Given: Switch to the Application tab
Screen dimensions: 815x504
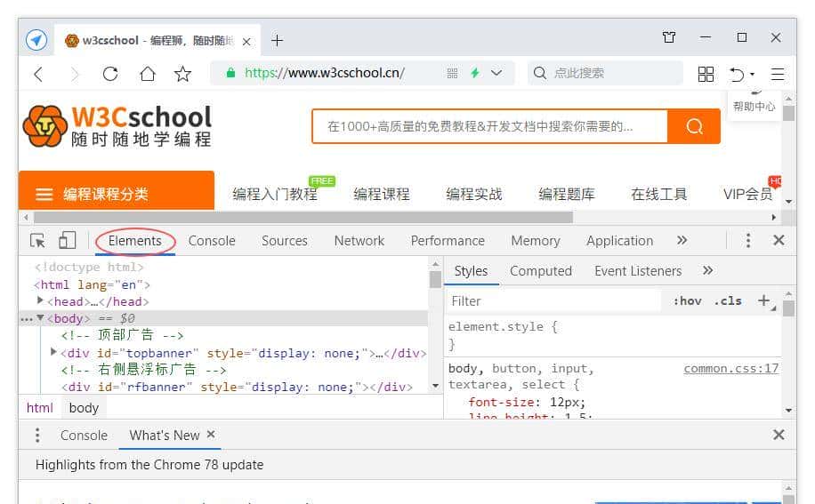Looking at the screenshot, I should pyautogui.click(x=619, y=241).
